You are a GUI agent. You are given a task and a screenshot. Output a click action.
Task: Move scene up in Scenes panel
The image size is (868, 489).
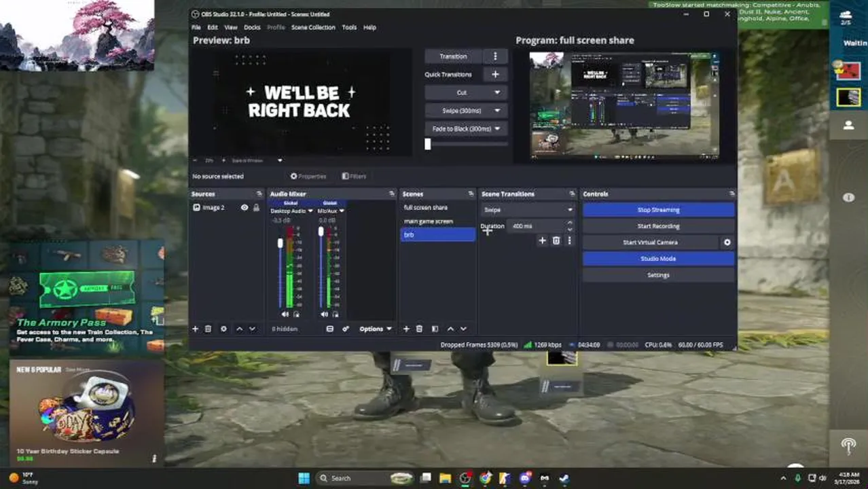tap(450, 329)
